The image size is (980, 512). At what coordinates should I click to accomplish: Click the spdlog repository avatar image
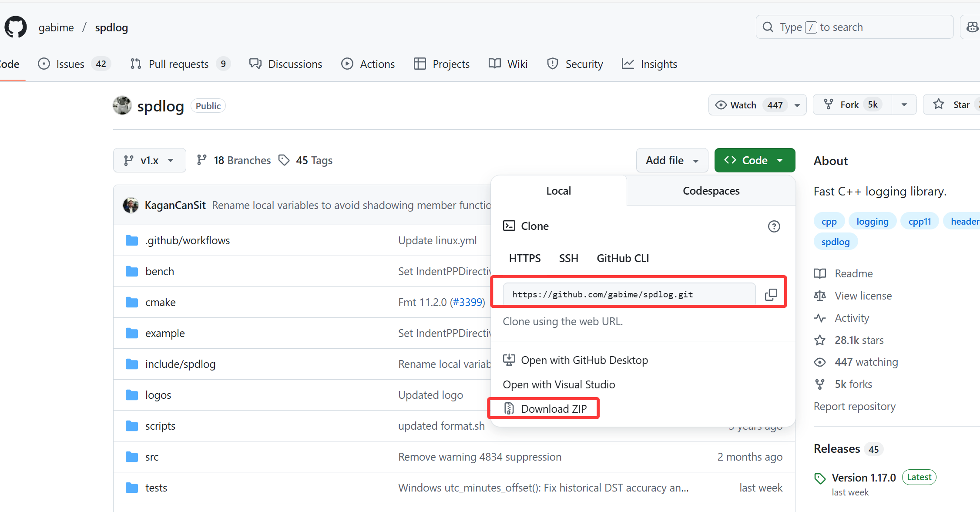(x=122, y=106)
